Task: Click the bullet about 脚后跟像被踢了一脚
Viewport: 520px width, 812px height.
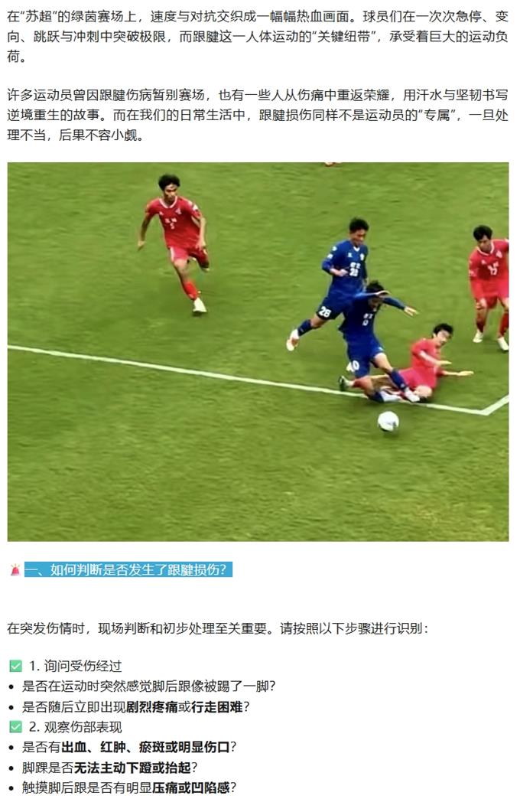Action: tap(148, 686)
